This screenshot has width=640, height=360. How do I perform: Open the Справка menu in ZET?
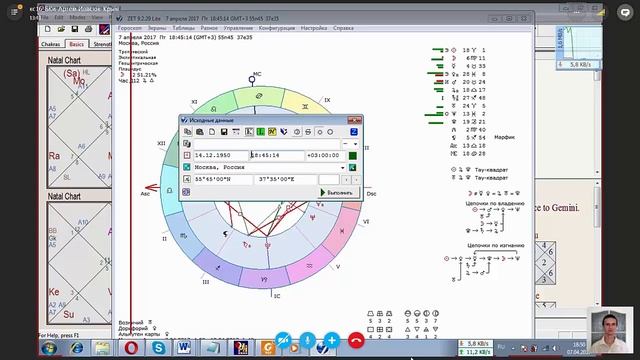coord(343,28)
